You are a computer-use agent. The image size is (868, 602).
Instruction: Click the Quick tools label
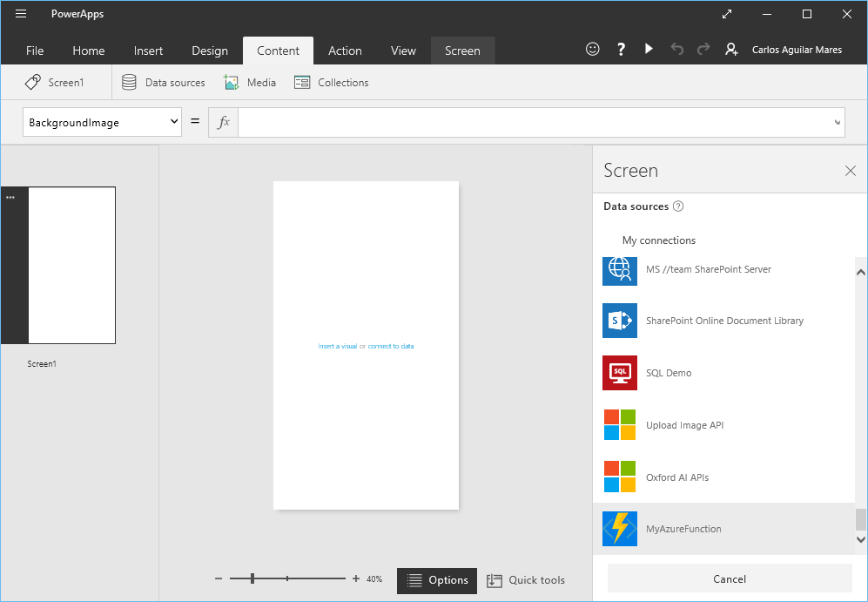[x=537, y=580]
